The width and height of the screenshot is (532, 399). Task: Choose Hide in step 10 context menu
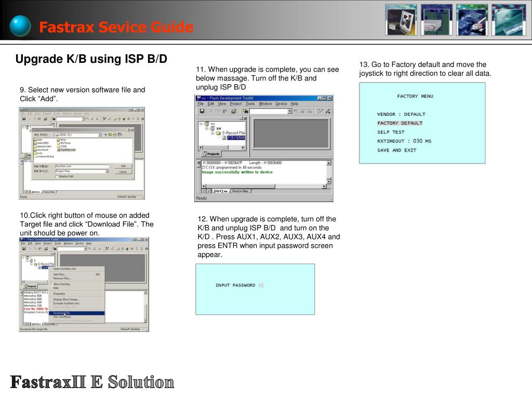(x=77, y=288)
